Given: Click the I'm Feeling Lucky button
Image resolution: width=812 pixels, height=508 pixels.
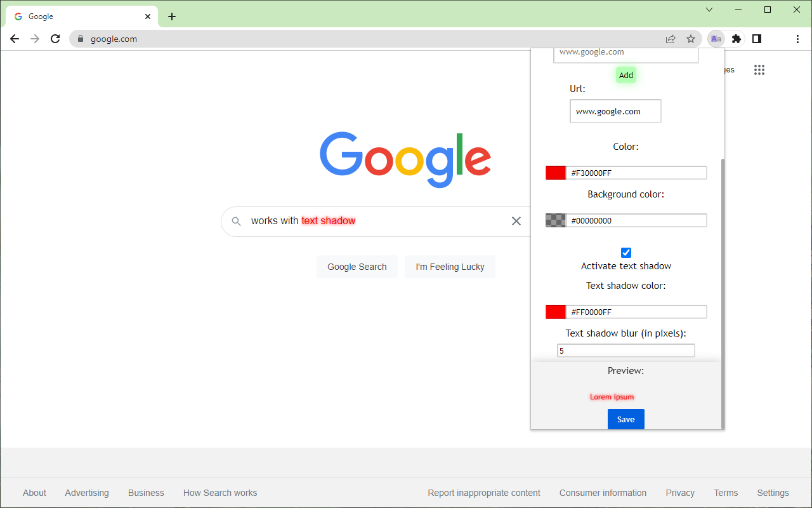Looking at the screenshot, I should click(x=450, y=267).
